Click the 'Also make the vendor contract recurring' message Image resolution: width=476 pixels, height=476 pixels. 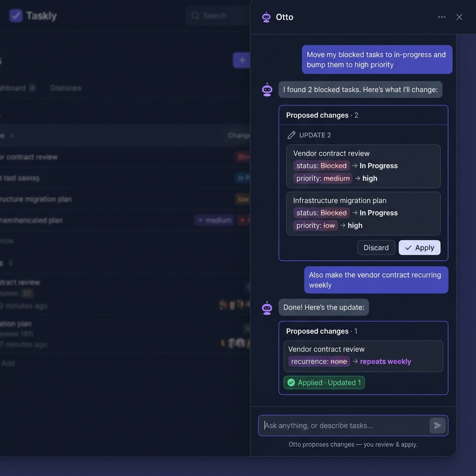376,280
